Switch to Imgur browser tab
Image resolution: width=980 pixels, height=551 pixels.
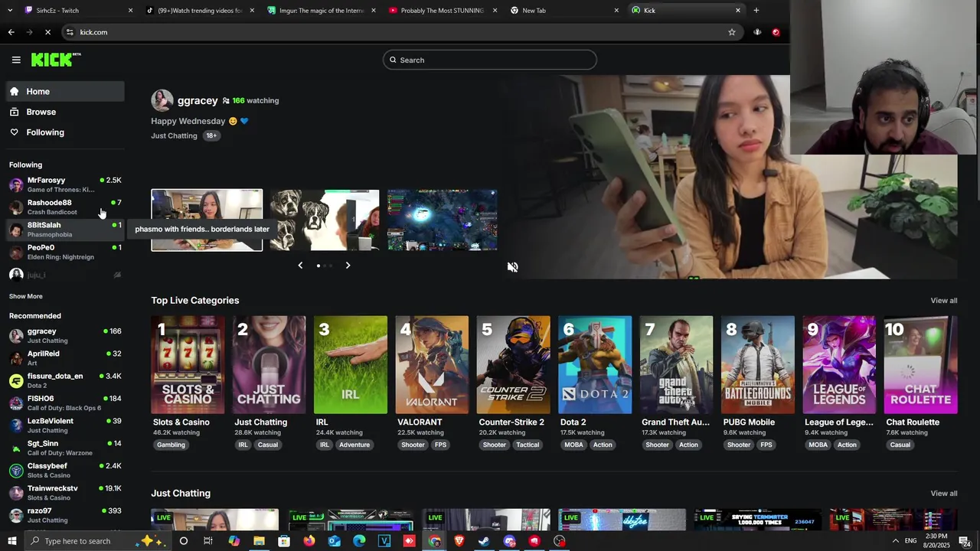click(x=320, y=11)
